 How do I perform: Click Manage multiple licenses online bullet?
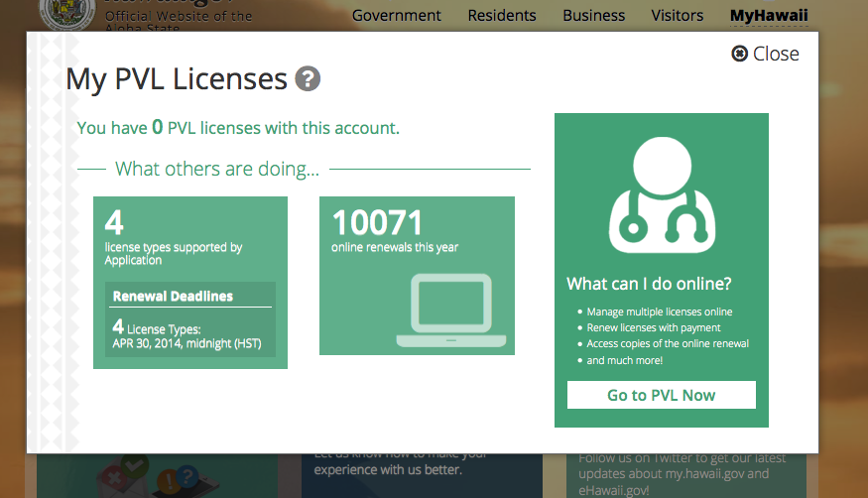(659, 311)
